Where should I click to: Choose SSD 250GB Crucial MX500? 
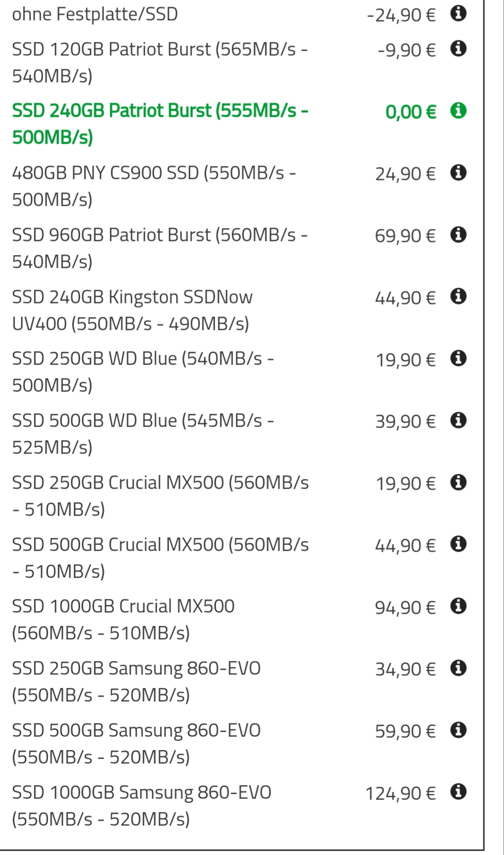(x=160, y=496)
